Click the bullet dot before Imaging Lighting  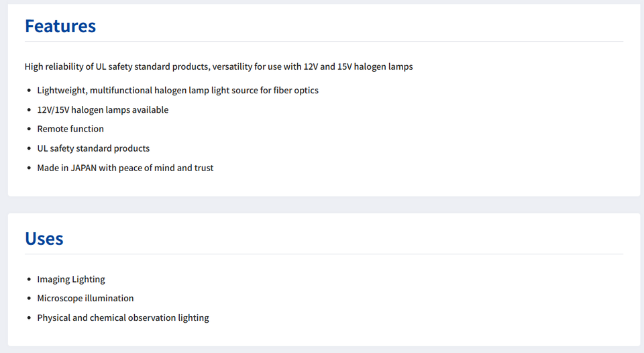[x=29, y=279]
